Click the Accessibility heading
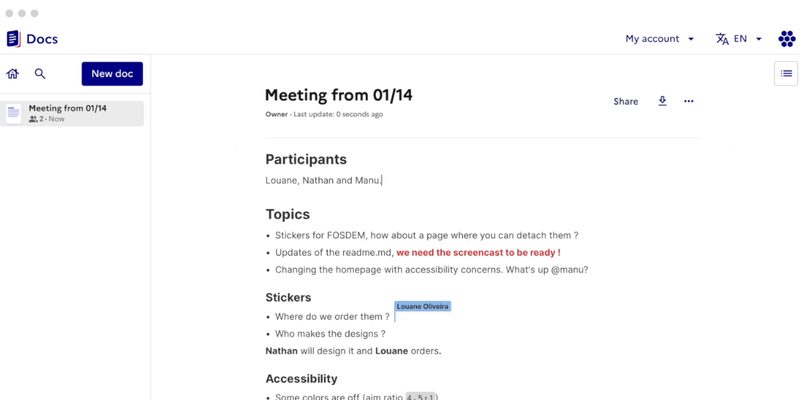The width and height of the screenshot is (800, 400). 301,379
